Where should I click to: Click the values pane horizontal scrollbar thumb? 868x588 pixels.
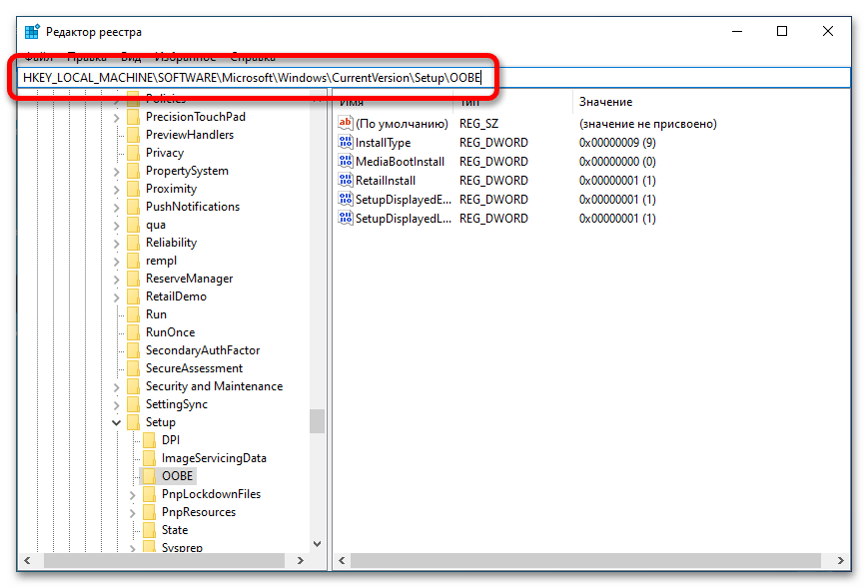point(585,560)
